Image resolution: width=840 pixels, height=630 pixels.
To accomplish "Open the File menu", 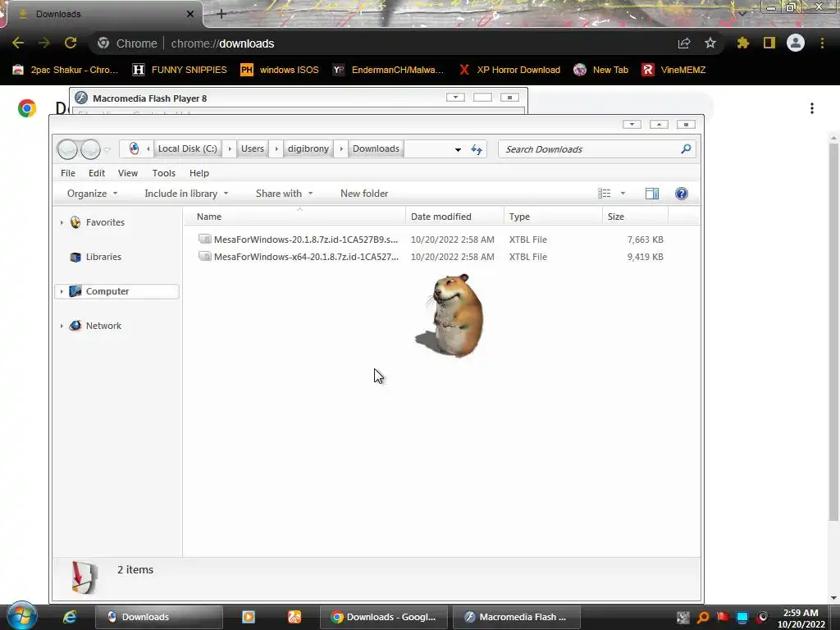I will 68,173.
